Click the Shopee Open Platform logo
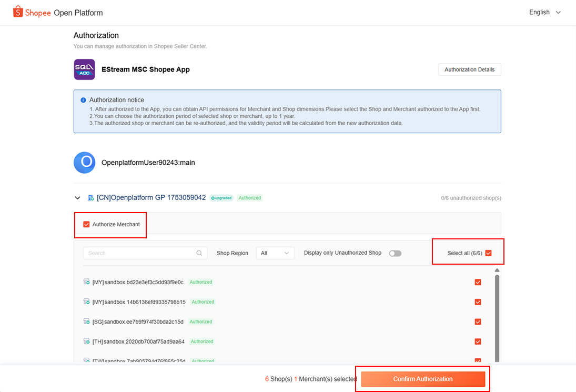Image resolution: width=576 pixels, height=392 pixels. 58,12
